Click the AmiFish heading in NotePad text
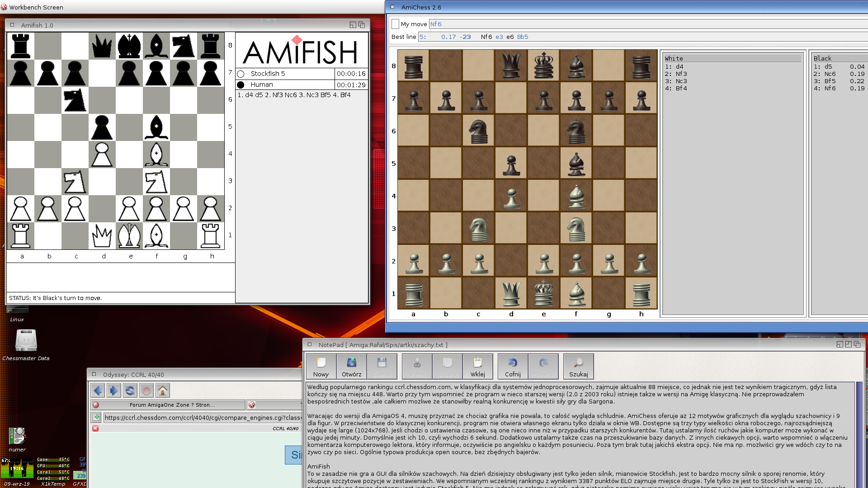 point(318,466)
